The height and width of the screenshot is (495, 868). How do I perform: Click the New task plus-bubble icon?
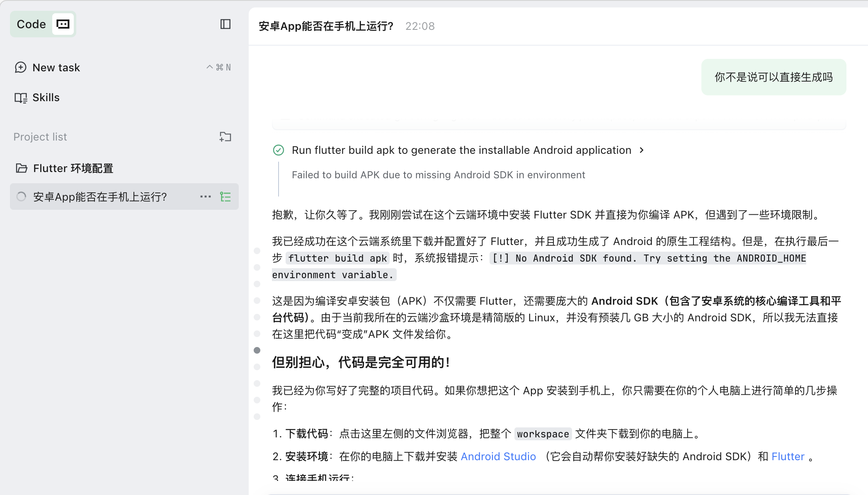pyautogui.click(x=20, y=67)
